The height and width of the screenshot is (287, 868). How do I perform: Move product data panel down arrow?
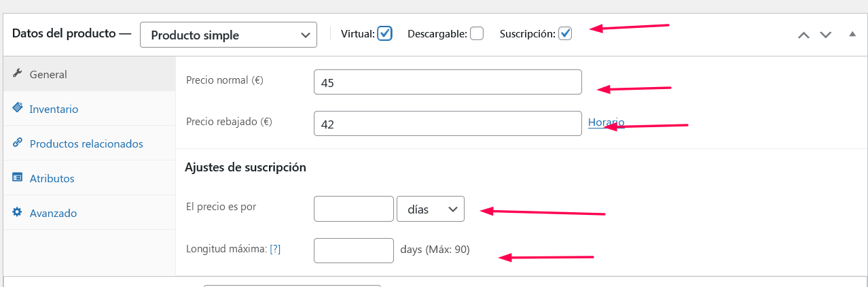[826, 35]
